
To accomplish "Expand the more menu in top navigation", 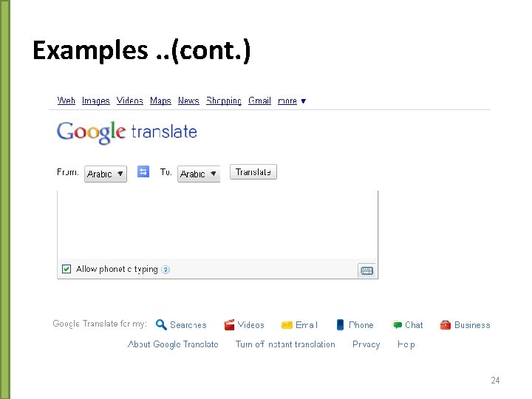I will (291, 101).
